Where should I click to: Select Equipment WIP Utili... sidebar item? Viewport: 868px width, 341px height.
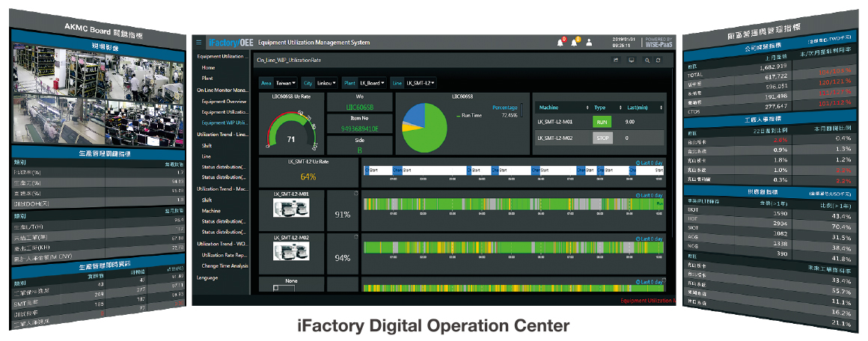[x=224, y=123]
